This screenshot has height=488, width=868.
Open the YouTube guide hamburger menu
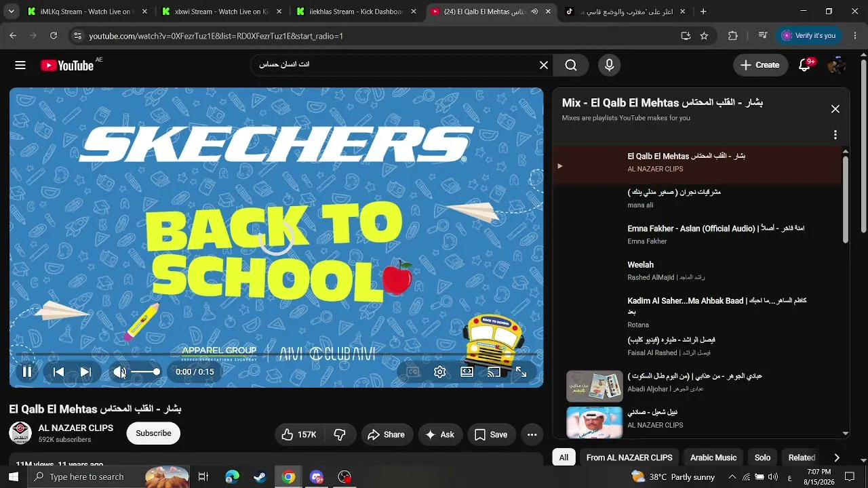pos(20,65)
